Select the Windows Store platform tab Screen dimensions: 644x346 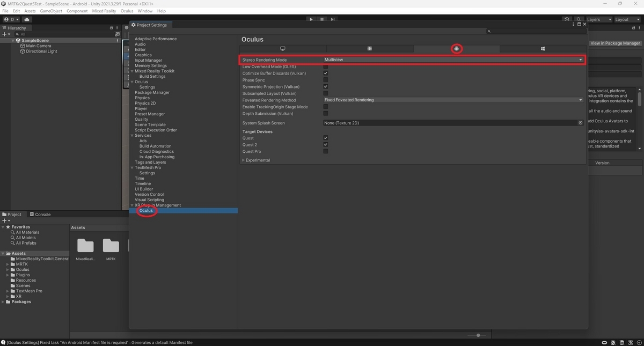(543, 48)
